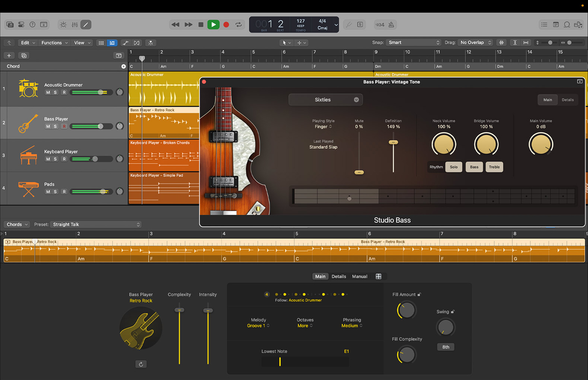The width and height of the screenshot is (588, 380).
Task: Enable Cycle mode in the transport
Action: click(238, 24)
